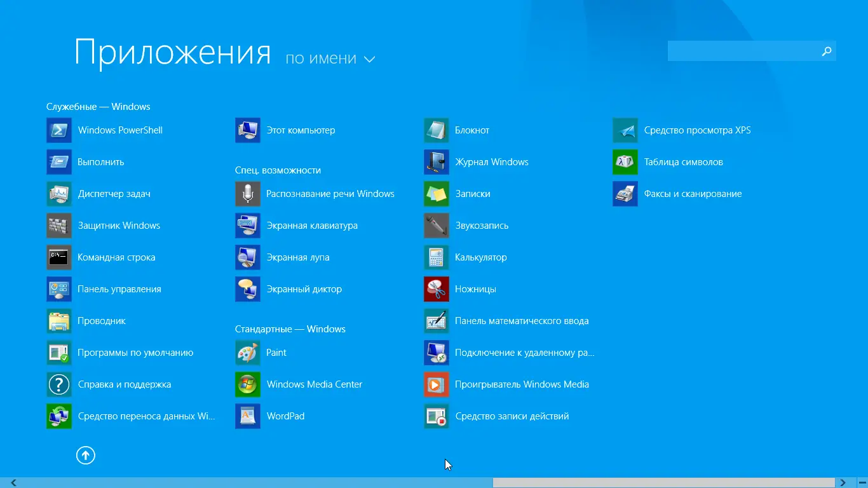
Task: Click the 'Калькулятор' text label
Action: click(x=481, y=257)
